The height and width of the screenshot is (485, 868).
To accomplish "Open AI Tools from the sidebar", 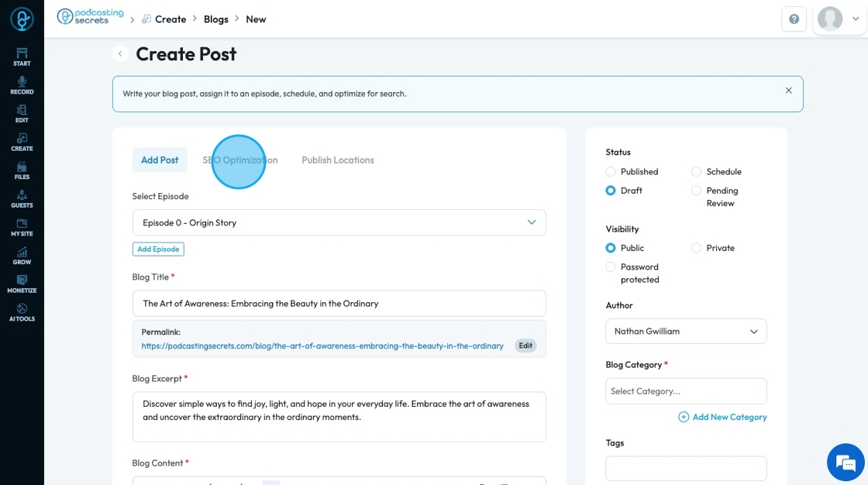I will pos(22,312).
